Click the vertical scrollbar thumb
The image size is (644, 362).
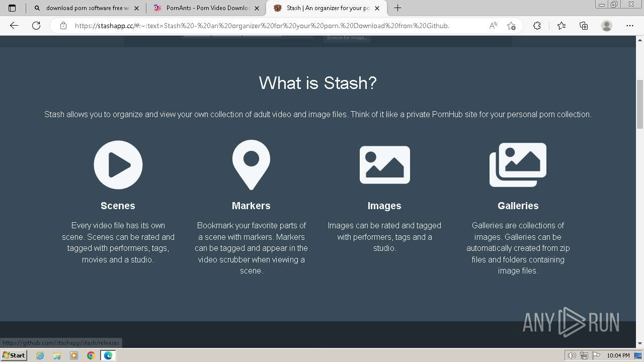pyautogui.click(x=640, y=104)
